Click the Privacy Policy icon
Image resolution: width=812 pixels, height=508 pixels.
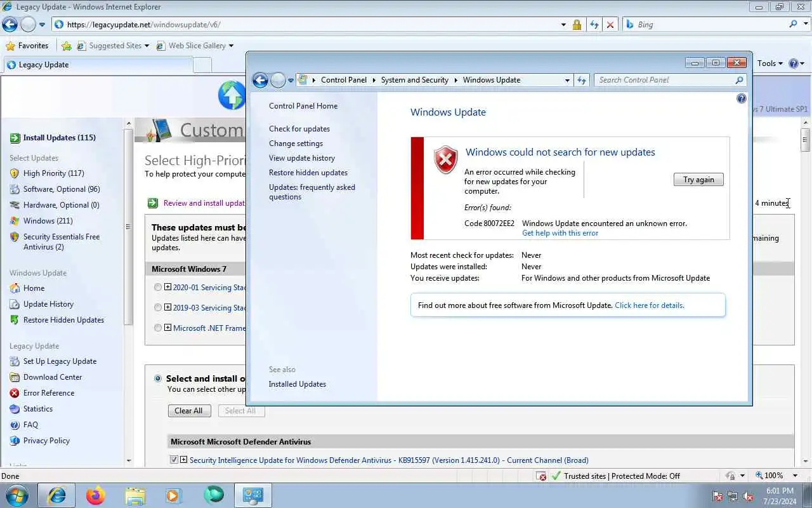[15, 441]
